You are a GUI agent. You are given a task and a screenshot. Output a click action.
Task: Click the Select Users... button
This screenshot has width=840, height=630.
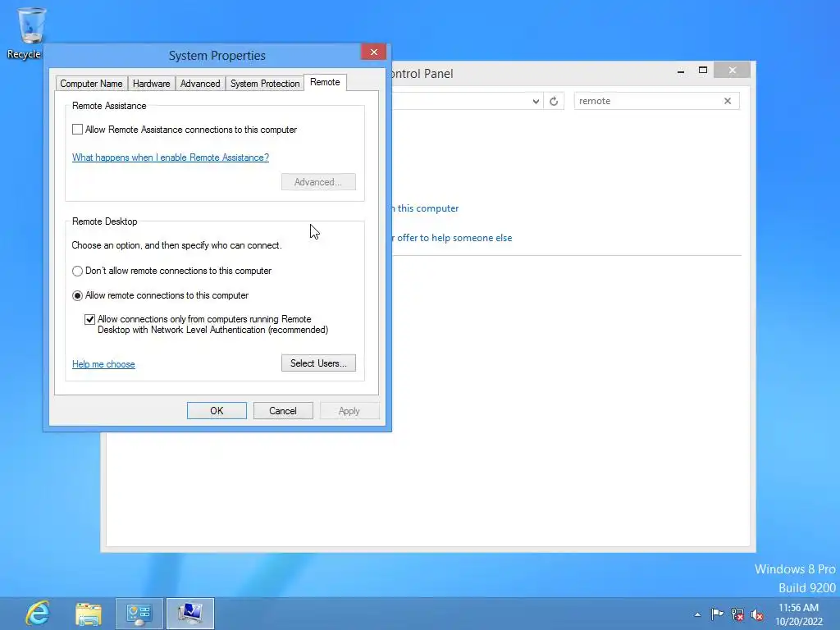pos(318,363)
